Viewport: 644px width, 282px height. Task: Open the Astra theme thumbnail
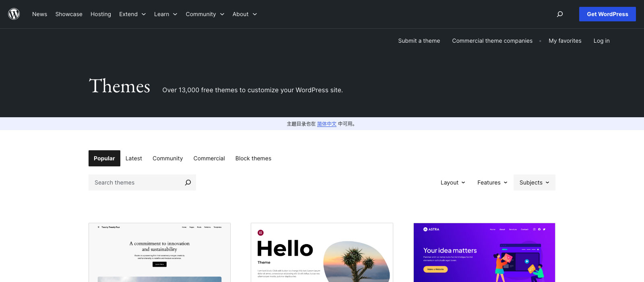484,253
